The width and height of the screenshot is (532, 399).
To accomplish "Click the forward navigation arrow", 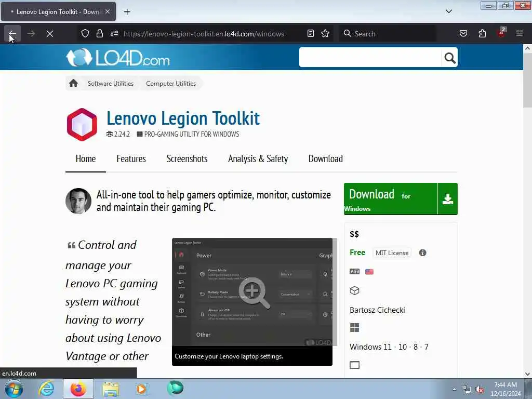I will [x=31, y=34].
